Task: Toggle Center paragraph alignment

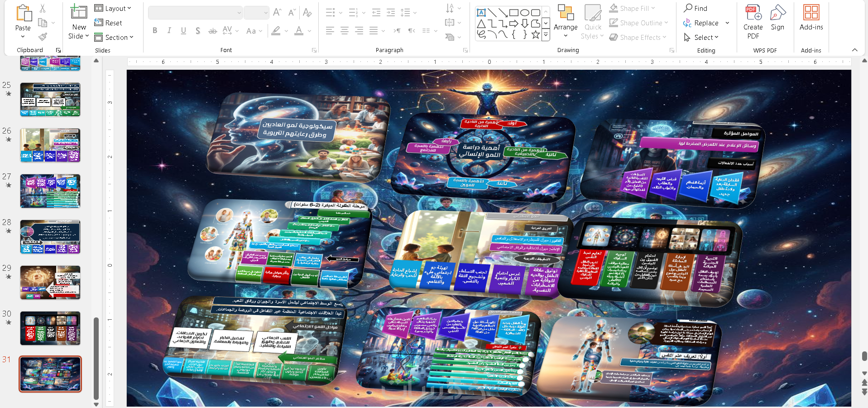Action: pyautogui.click(x=345, y=31)
